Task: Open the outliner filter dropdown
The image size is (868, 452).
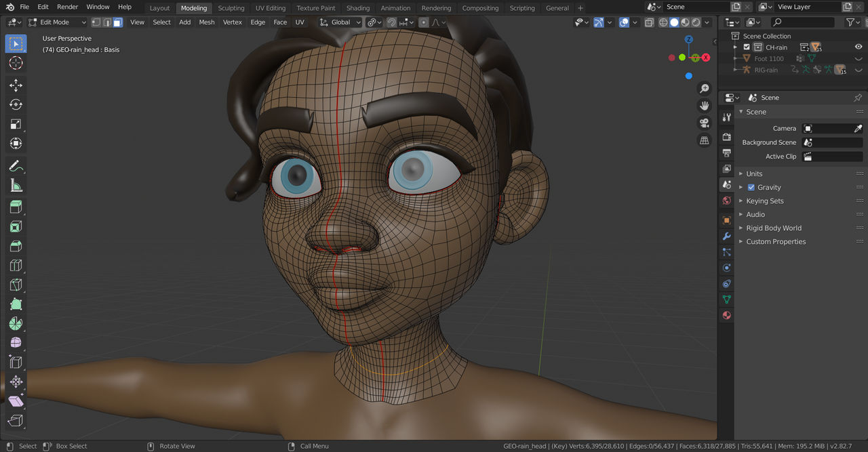Action: (x=854, y=22)
